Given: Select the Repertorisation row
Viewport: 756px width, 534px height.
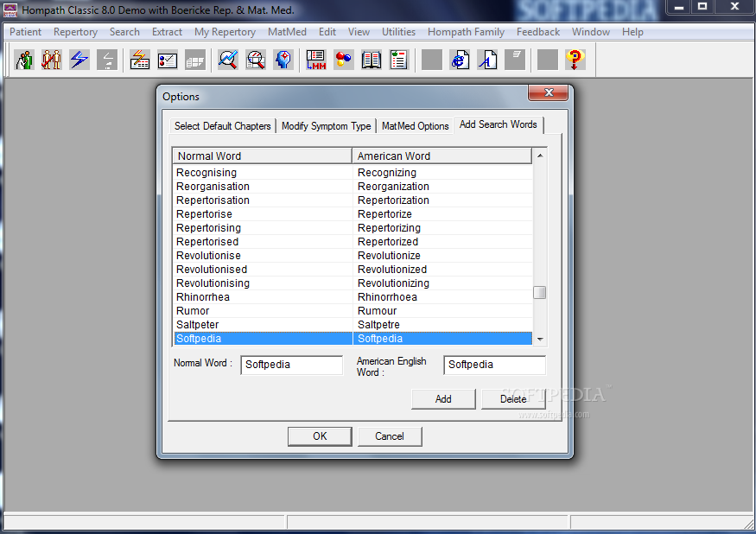Looking at the screenshot, I should (353, 200).
